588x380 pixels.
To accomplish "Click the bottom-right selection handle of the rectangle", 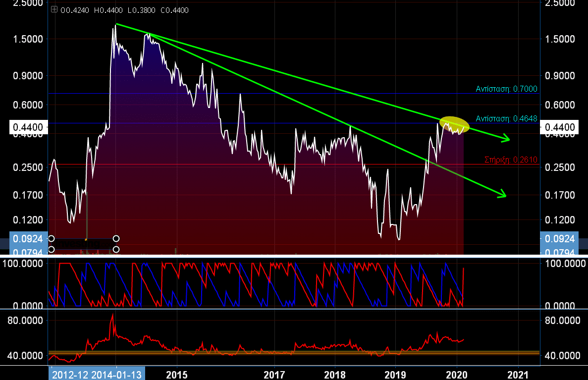I will [116, 249].
